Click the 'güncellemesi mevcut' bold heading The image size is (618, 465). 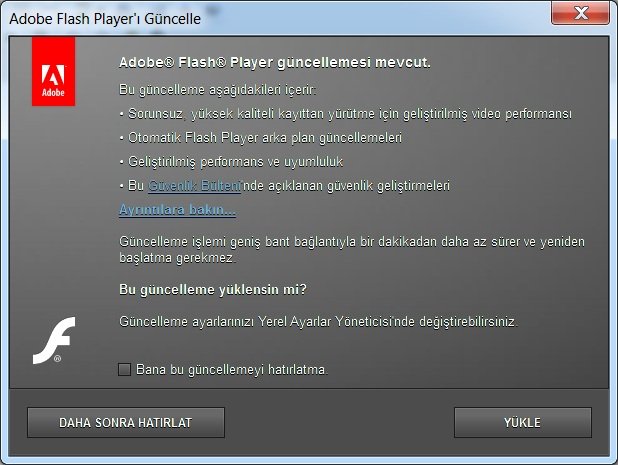point(275,63)
